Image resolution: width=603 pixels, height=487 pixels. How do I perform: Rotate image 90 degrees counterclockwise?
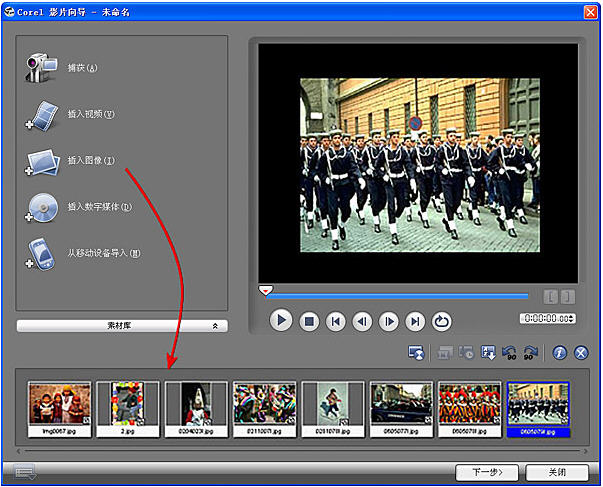tap(510, 352)
